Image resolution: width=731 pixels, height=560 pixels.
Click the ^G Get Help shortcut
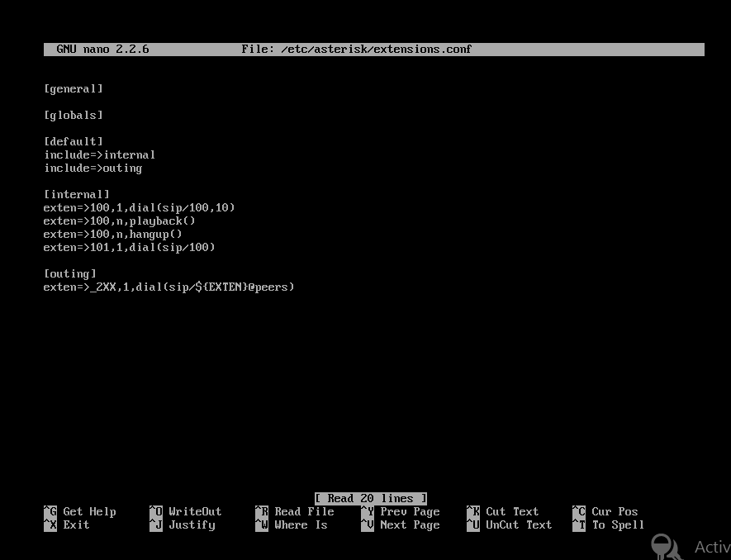pyautogui.click(x=80, y=511)
